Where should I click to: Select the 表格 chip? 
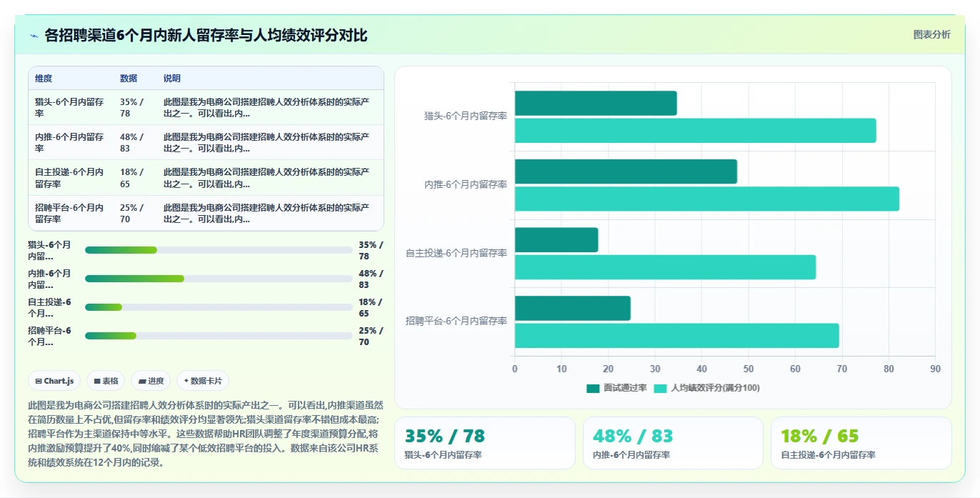tap(106, 381)
